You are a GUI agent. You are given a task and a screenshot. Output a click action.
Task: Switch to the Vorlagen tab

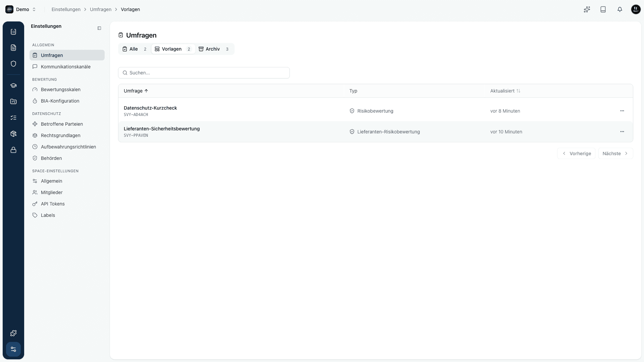pyautogui.click(x=173, y=49)
